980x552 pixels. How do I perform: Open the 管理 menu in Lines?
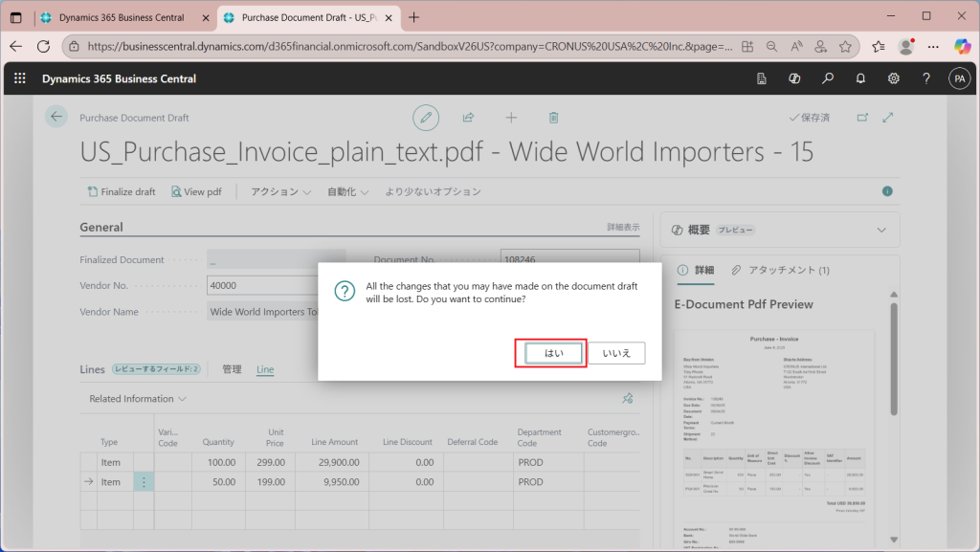232,369
